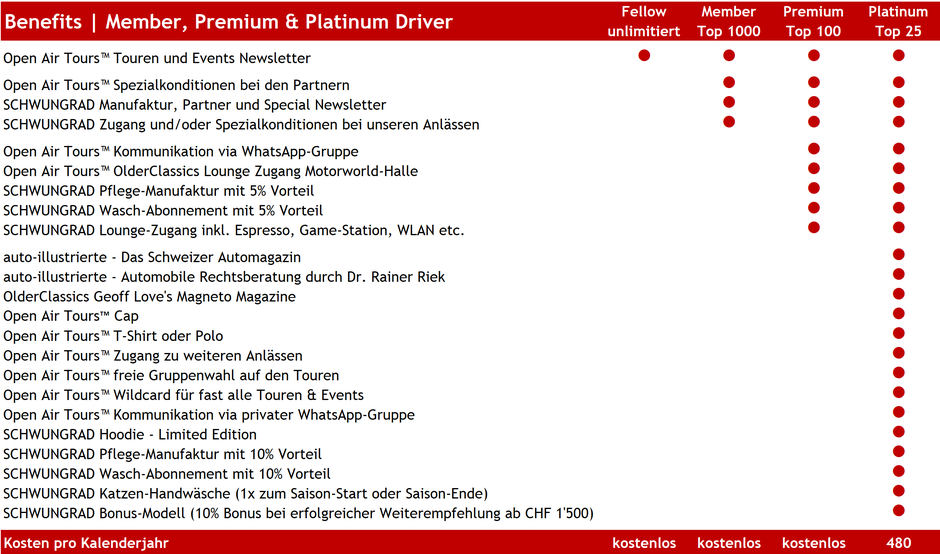940x554 pixels.
Task: Click the Member dot for Manufaktur Special Newsletter row
Action: tap(729, 102)
